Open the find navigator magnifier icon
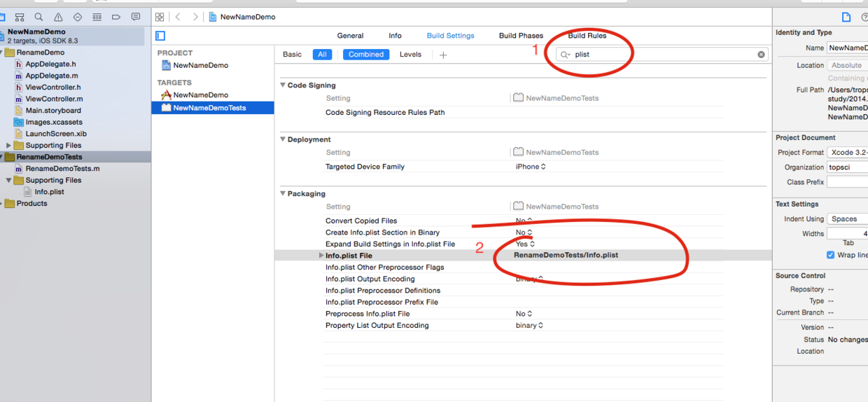The image size is (868, 402). click(x=38, y=17)
